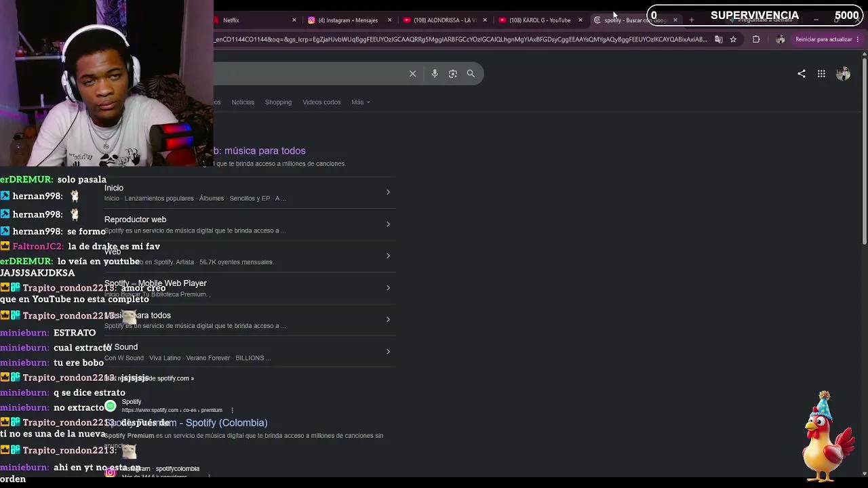Open a new browser tab
The image size is (868, 488).
pos(692,20)
